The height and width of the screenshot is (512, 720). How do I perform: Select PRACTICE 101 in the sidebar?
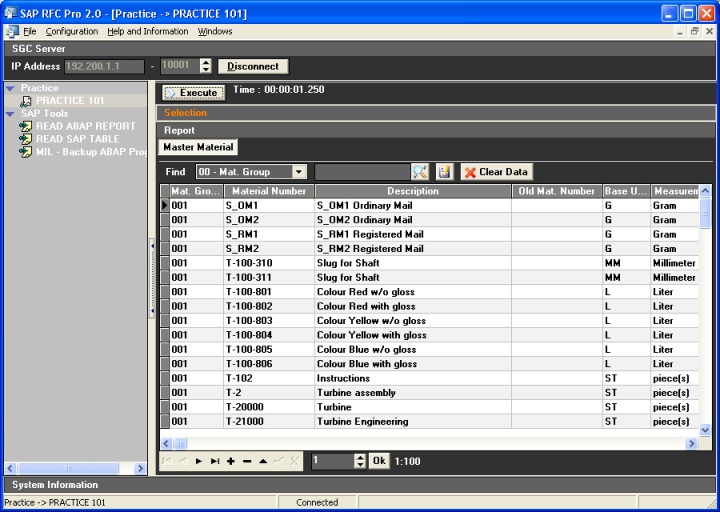point(69,101)
